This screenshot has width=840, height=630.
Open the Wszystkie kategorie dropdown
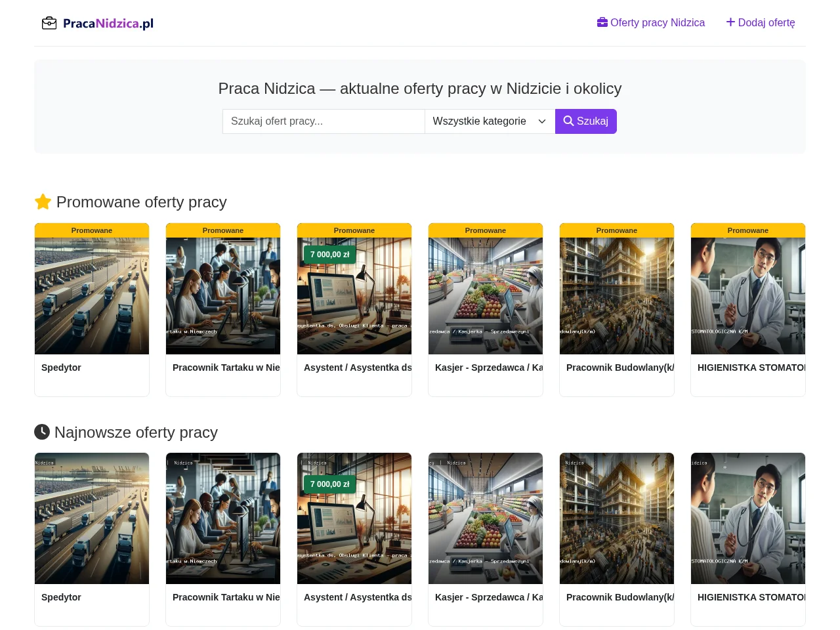point(490,121)
